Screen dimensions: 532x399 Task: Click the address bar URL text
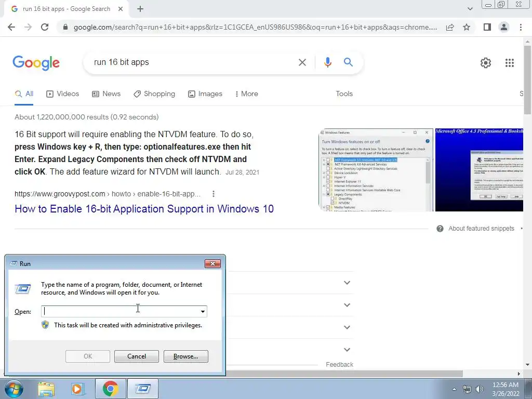tap(255, 27)
